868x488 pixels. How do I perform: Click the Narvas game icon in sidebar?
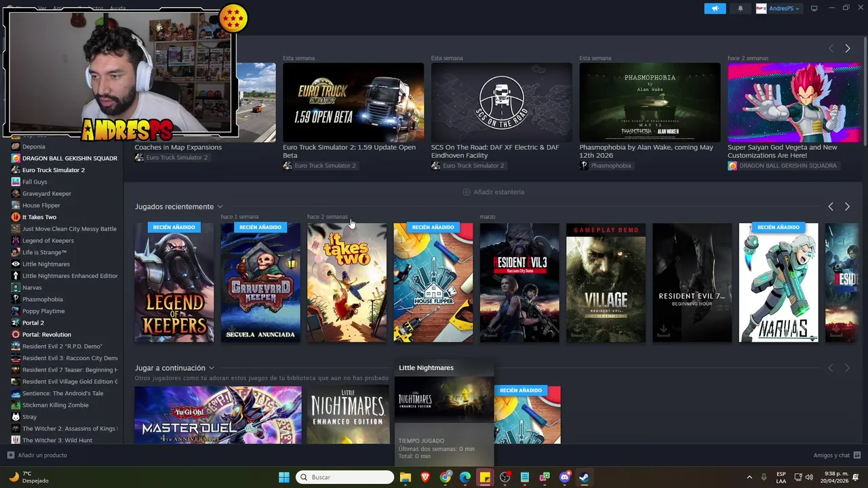coord(16,287)
